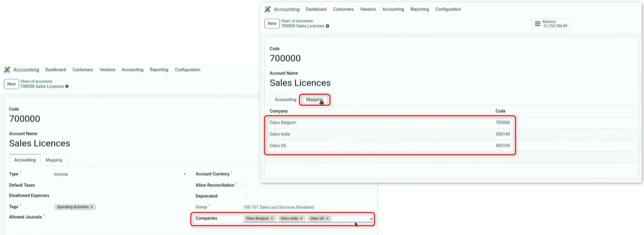Click the Default Taxes field label

coord(22,185)
